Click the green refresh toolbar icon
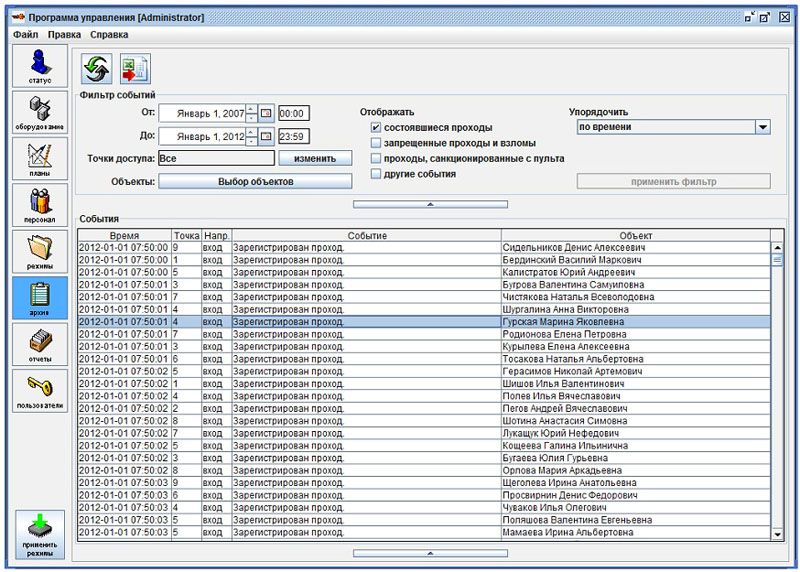The height and width of the screenshot is (572, 800). pyautogui.click(x=97, y=68)
